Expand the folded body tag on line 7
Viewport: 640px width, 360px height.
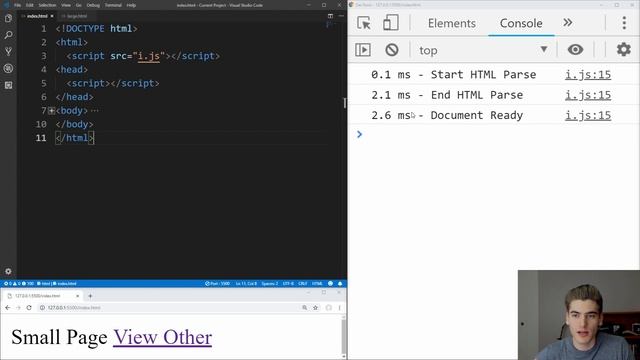tap(51, 111)
